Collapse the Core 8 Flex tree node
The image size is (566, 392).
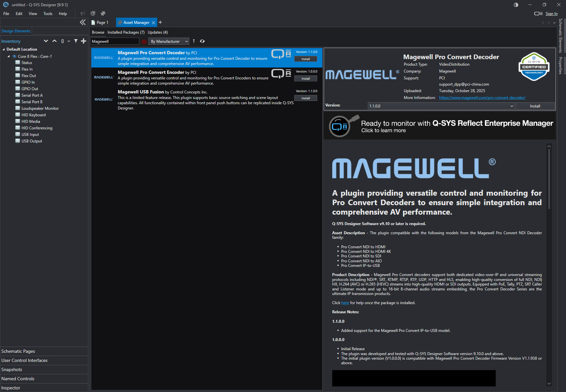tap(9, 57)
